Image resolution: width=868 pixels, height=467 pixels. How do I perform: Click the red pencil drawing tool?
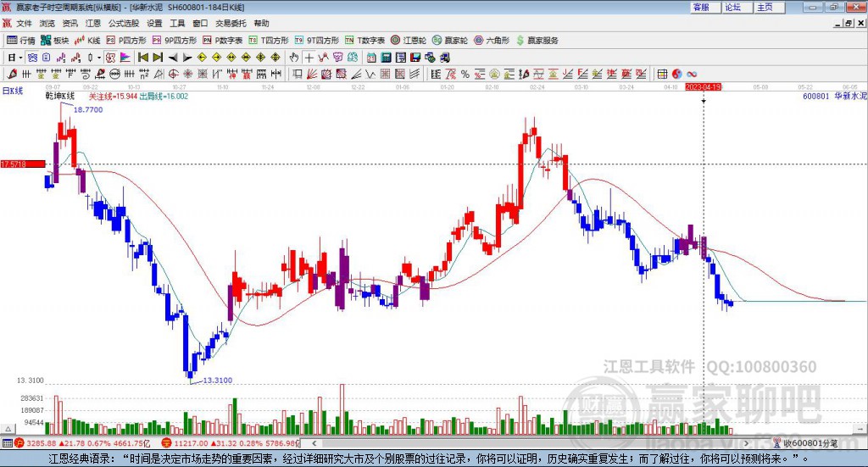click(x=12, y=74)
